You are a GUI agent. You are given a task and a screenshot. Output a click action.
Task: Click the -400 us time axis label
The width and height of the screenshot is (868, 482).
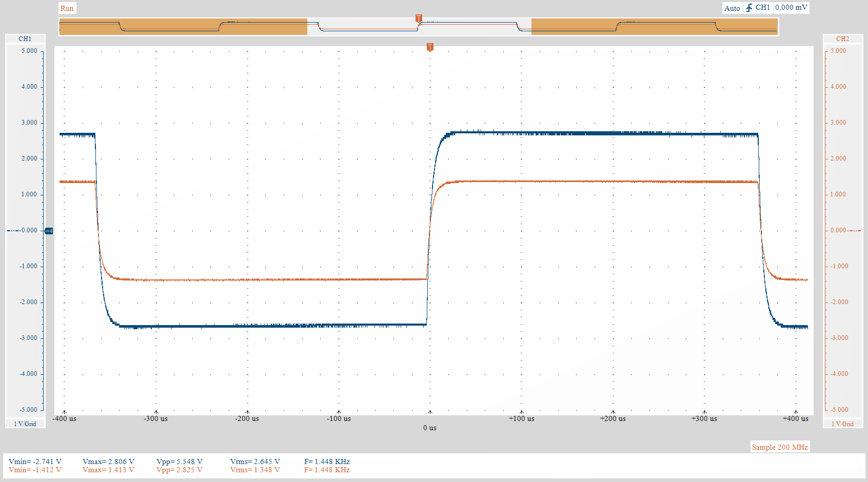click(65, 418)
